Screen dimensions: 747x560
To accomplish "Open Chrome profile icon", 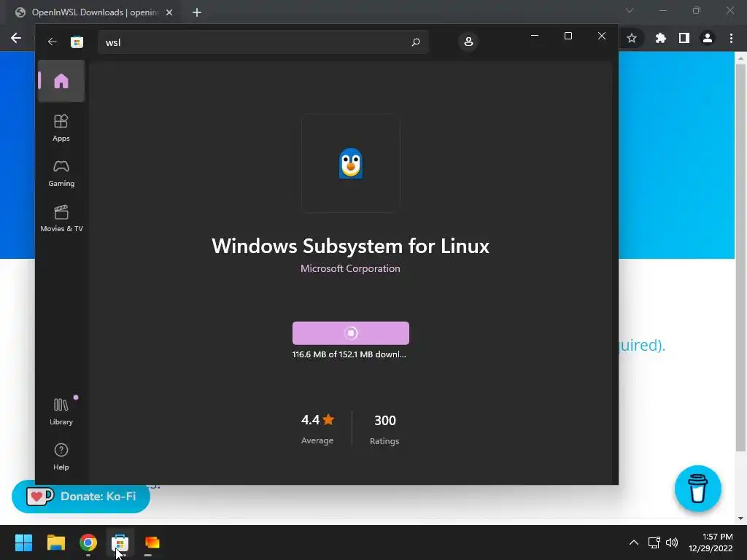I will point(708,38).
